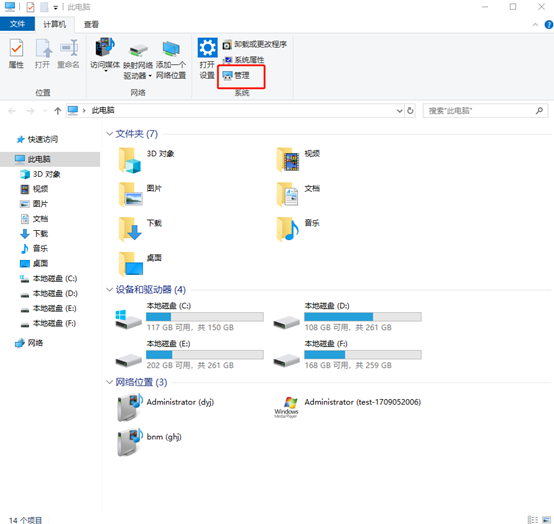The width and height of the screenshot is (554, 524).
Task: Select bnm (ghj) network location
Action: coord(149,443)
